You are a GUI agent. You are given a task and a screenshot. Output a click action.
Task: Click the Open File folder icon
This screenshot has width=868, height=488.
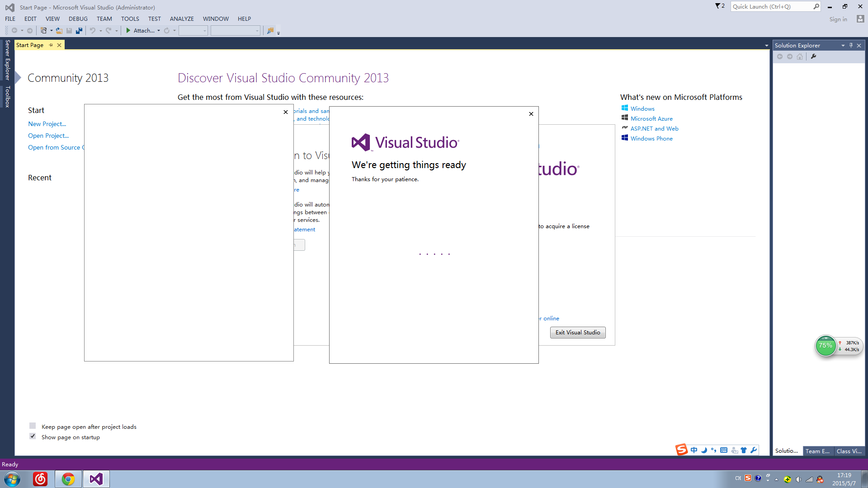(59, 31)
